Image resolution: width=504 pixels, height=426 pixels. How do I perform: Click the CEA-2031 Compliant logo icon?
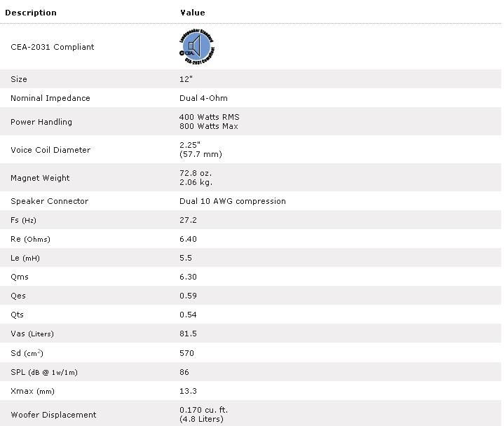(197, 47)
